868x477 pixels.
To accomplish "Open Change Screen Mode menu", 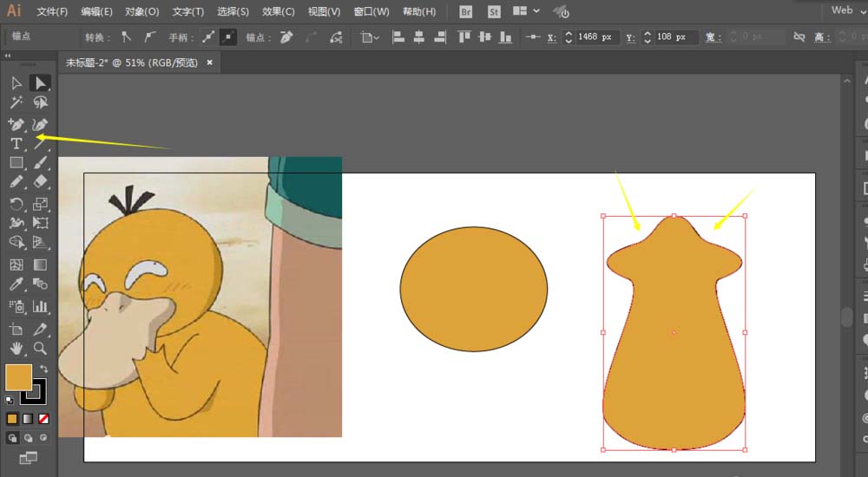I will 28,458.
